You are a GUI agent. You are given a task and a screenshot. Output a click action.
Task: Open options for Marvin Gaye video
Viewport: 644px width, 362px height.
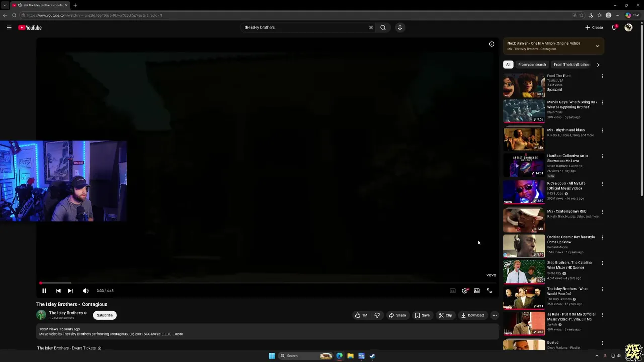(602, 103)
